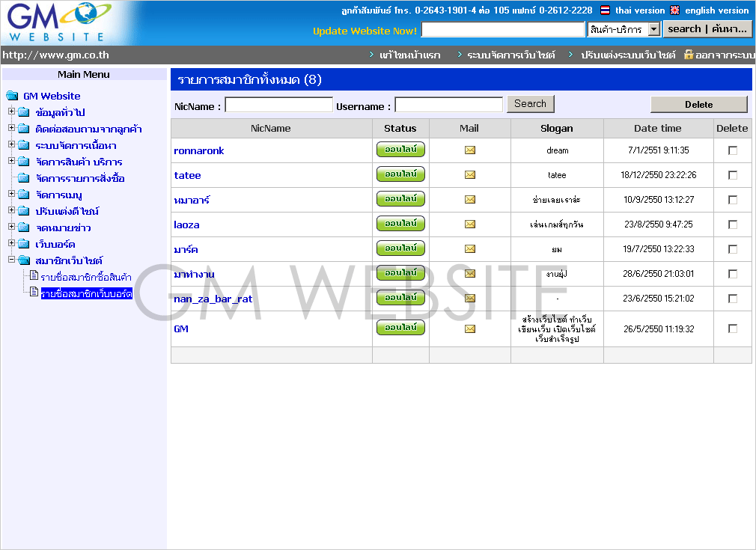Click the search | ค้นหา button
Screen dimensions: 756x550
point(707,29)
